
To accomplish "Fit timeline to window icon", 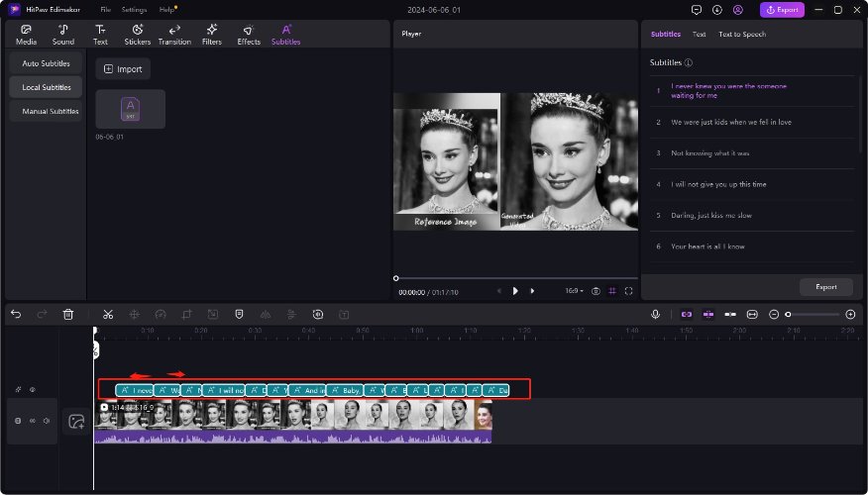I will (x=752, y=314).
